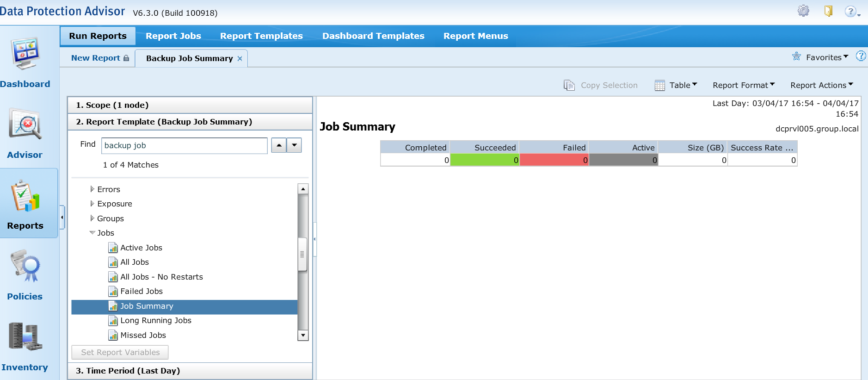The height and width of the screenshot is (380, 868).
Task: Click the Failed Jobs report icon
Action: tap(113, 291)
